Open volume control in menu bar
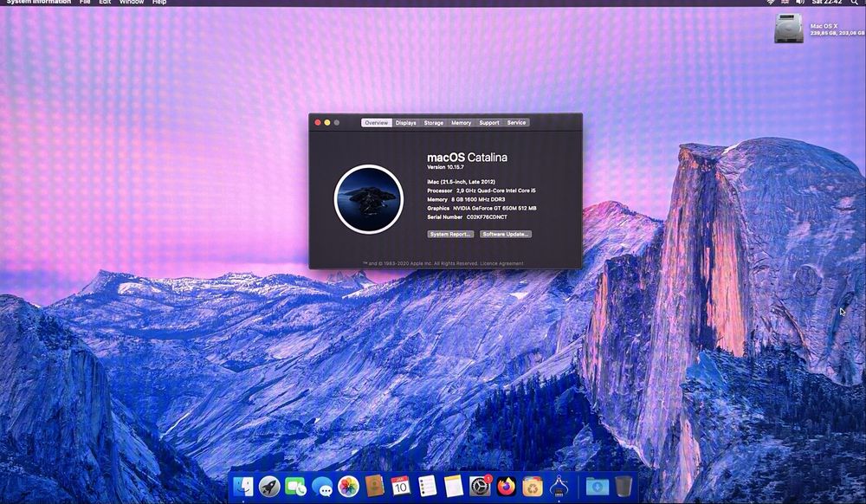Image resolution: width=866 pixels, height=504 pixels. point(800,3)
